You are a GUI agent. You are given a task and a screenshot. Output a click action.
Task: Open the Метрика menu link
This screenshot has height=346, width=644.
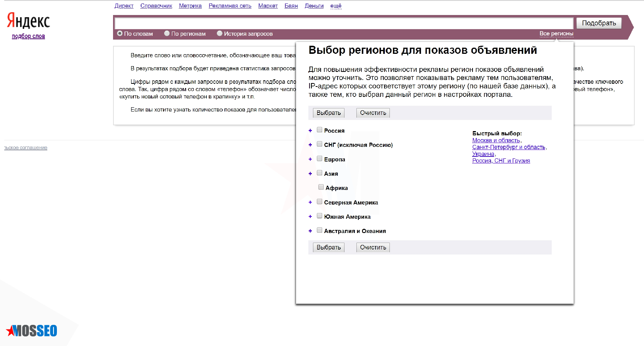point(190,6)
